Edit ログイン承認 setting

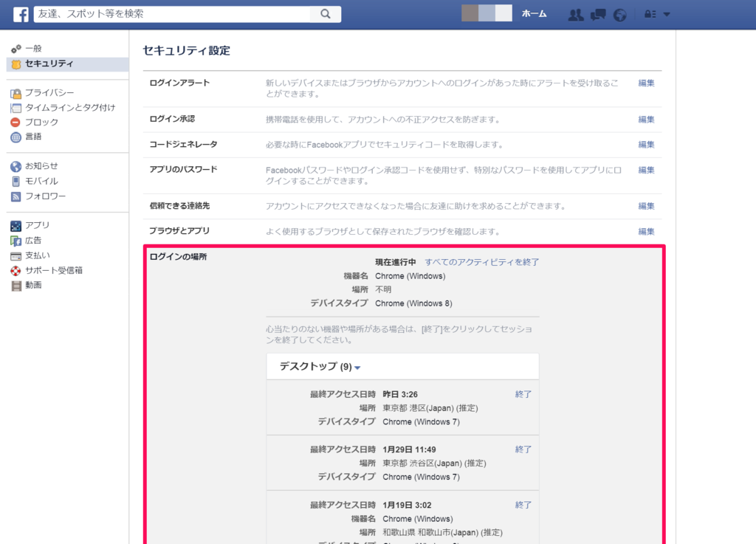click(x=646, y=120)
